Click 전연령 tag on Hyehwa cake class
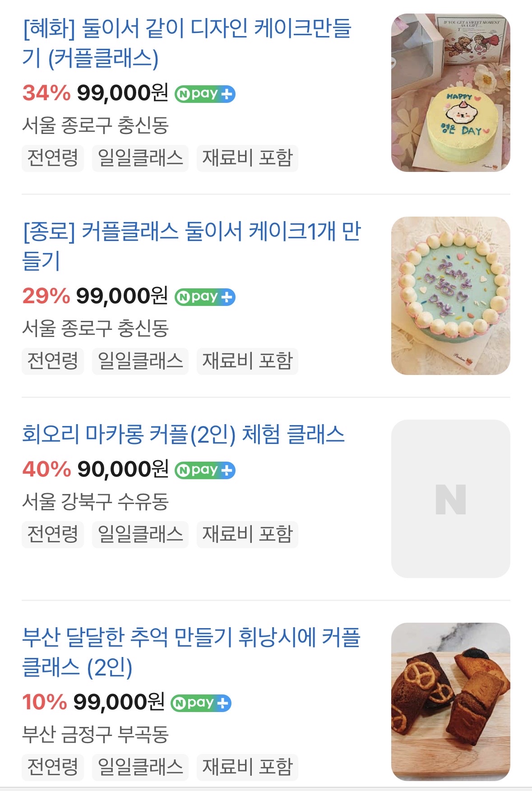Image resolution: width=532 pixels, height=791 pixels. pyautogui.click(x=53, y=158)
